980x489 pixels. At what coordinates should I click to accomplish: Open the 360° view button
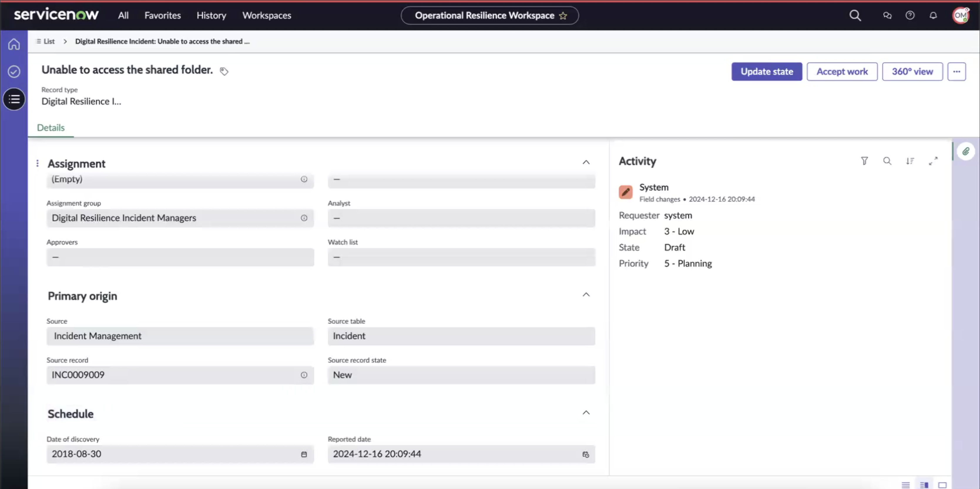[912, 71]
